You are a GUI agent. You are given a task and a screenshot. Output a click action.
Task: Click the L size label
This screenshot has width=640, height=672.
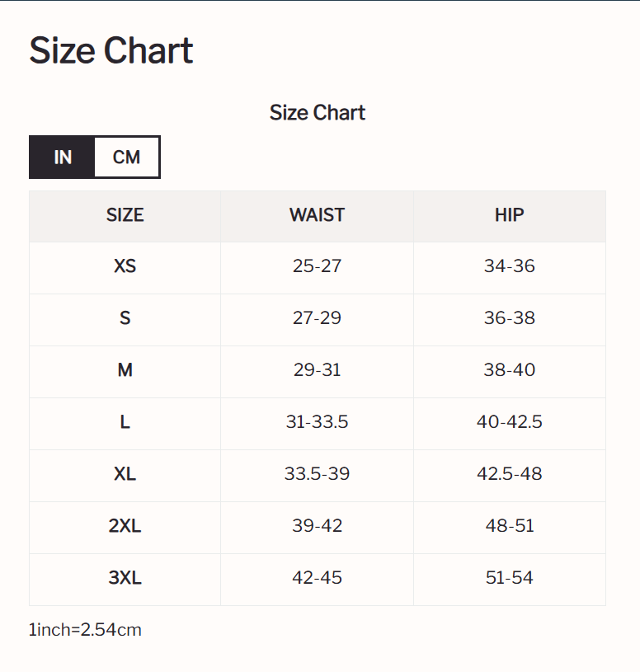tap(125, 422)
